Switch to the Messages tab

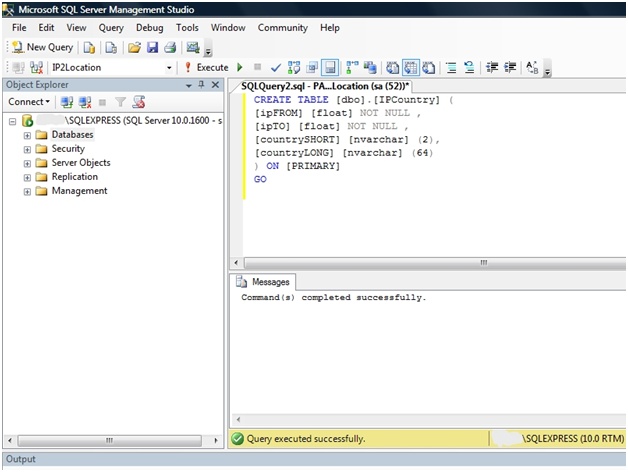coord(263,282)
